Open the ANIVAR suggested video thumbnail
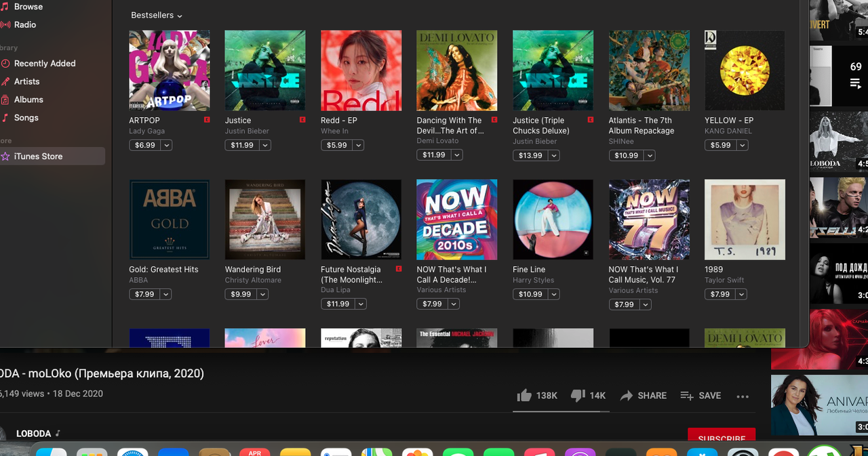Viewport: 868px width, 456px height. [819, 405]
